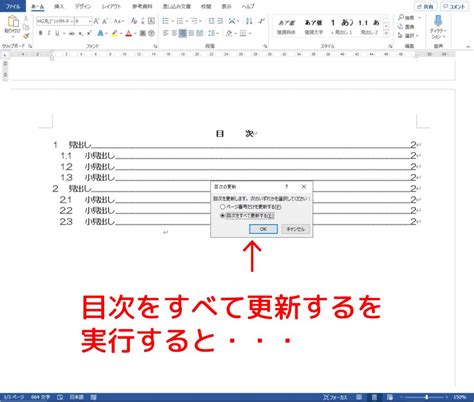This screenshot has width=474, height=402.
Task: Apply superscript formatting
Action: point(89,33)
